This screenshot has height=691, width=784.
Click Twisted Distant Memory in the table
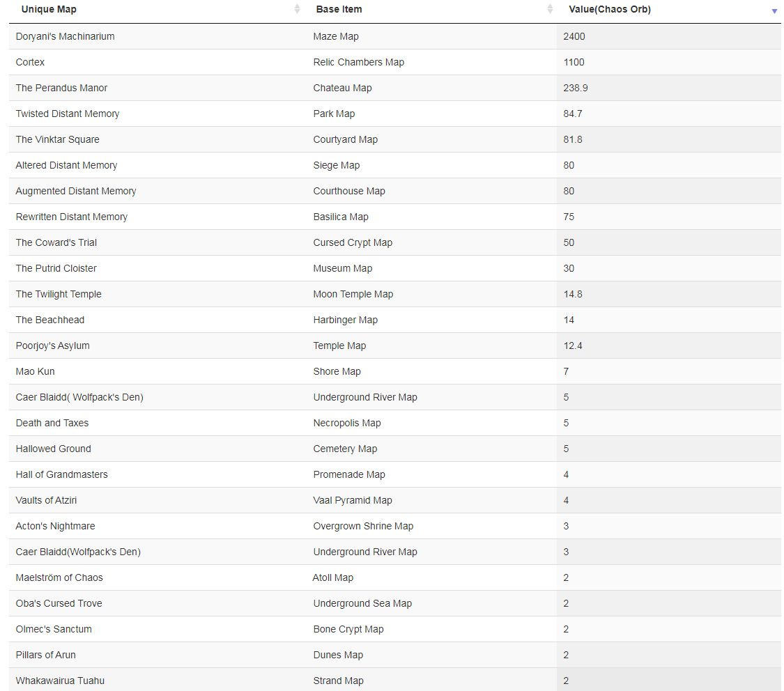coord(68,114)
